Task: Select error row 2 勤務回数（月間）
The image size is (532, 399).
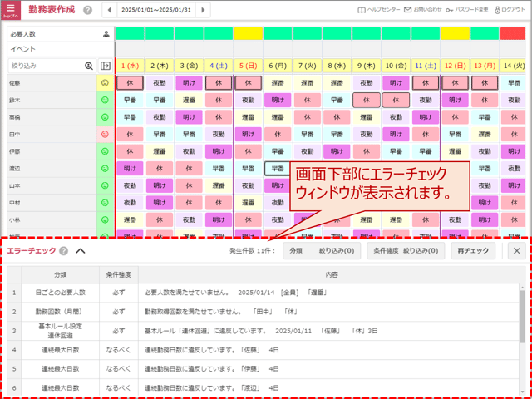Action: pos(264,312)
